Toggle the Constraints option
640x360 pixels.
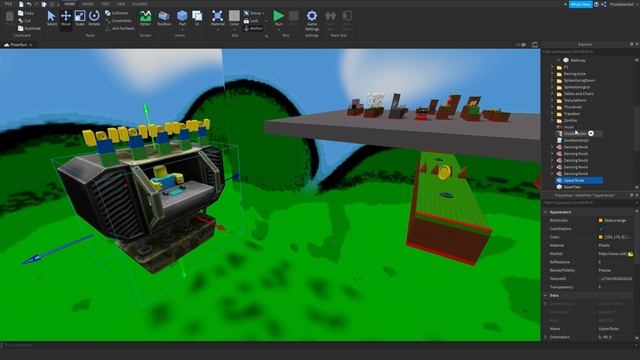click(118, 20)
